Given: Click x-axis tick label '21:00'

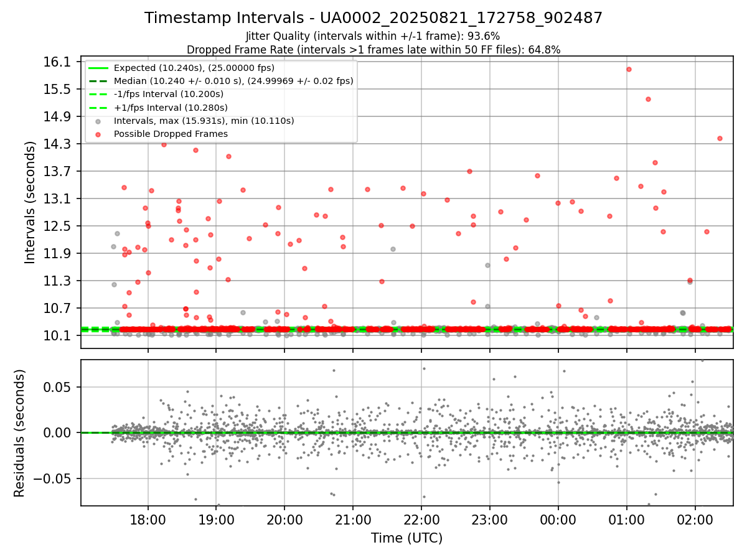Looking at the screenshot, I should point(353,520).
